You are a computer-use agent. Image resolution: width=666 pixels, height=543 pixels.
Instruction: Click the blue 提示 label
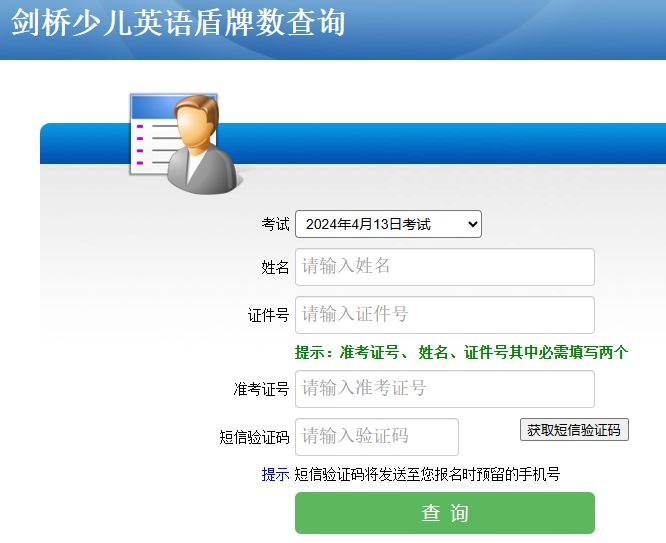(275, 474)
